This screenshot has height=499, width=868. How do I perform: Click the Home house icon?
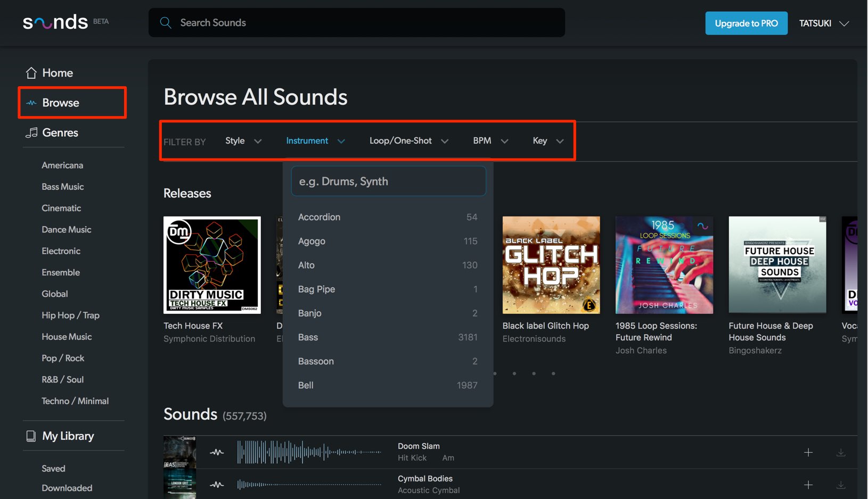click(x=31, y=73)
